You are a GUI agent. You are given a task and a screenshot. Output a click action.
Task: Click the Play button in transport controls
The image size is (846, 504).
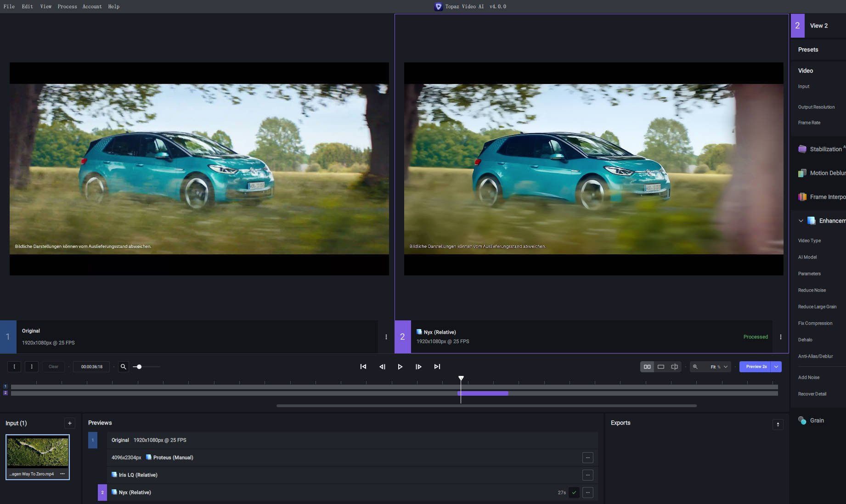point(400,367)
